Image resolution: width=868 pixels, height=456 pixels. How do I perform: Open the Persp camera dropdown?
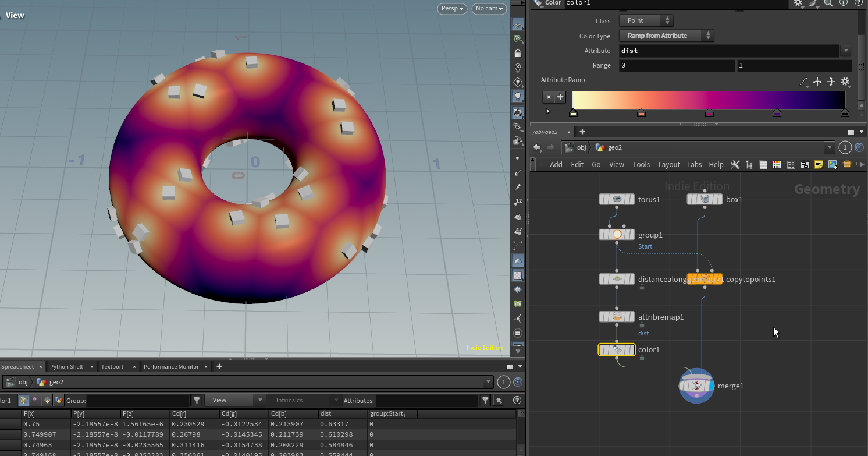click(453, 9)
